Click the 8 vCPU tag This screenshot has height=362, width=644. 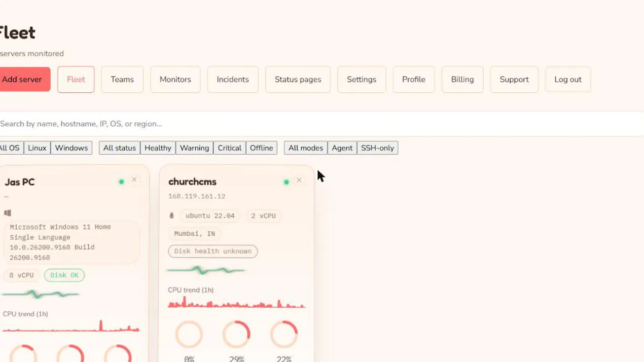[x=21, y=275]
